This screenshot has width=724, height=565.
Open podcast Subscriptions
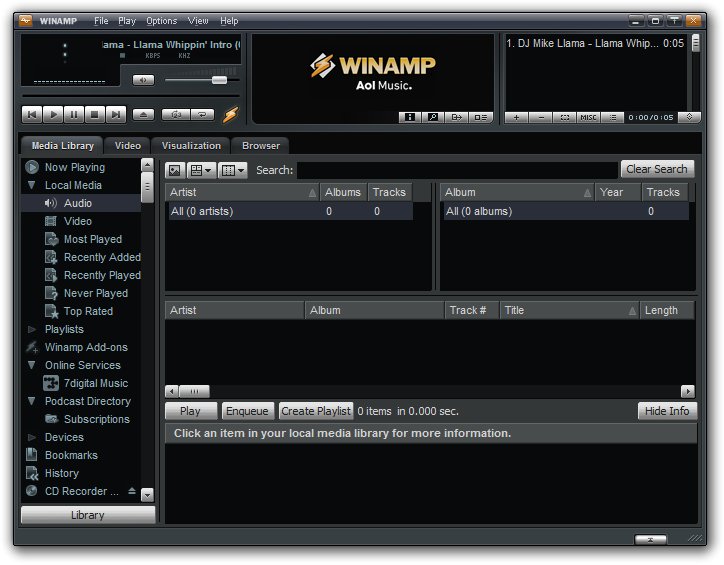(97, 419)
